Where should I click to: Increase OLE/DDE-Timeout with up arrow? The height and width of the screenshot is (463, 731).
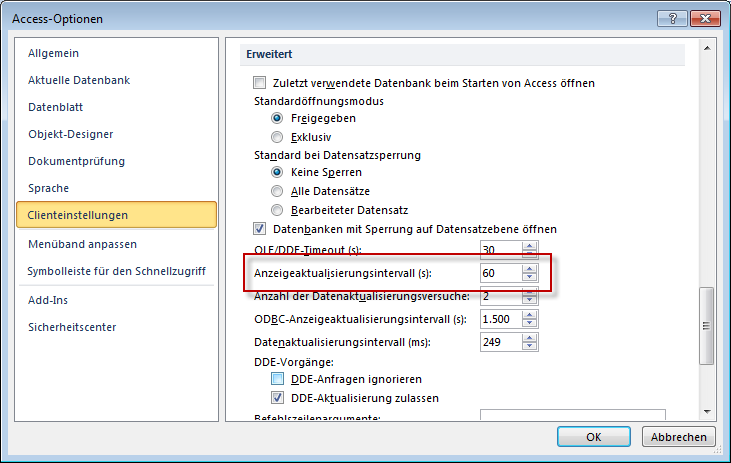click(x=529, y=245)
